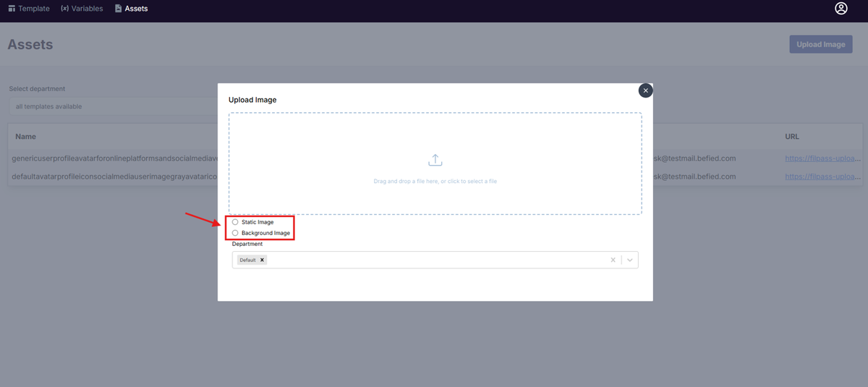The width and height of the screenshot is (868, 387).
Task: Expand the Department dropdown chevron
Action: pos(629,260)
